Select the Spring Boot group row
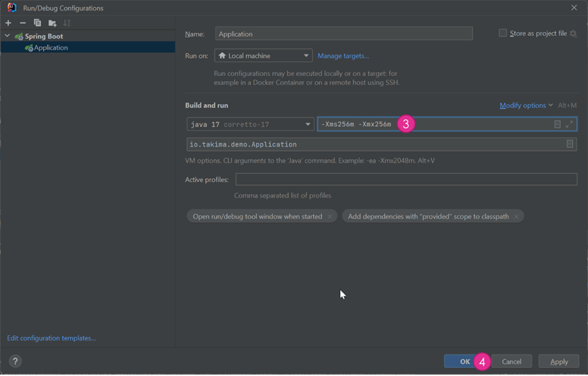The height and width of the screenshot is (376, 588). [x=88, y=36]
